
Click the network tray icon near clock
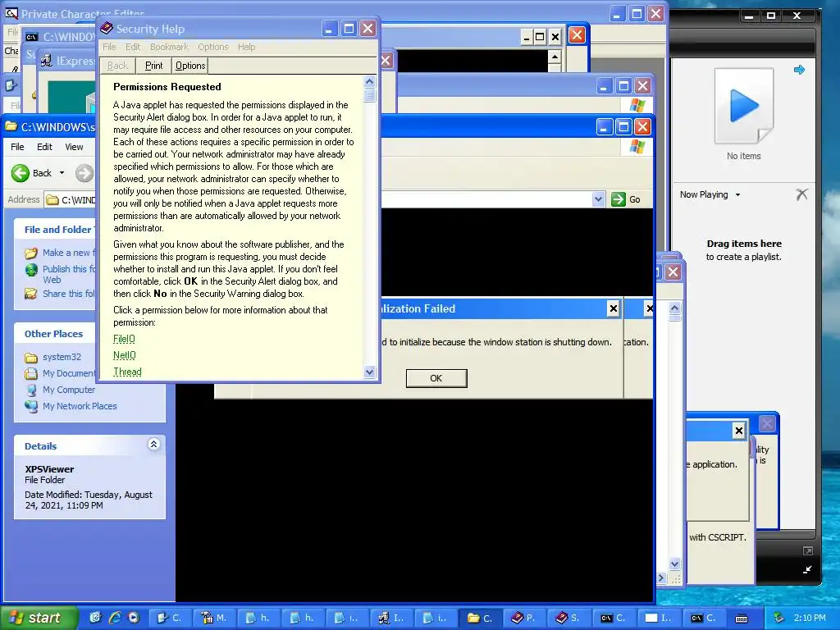778,619
